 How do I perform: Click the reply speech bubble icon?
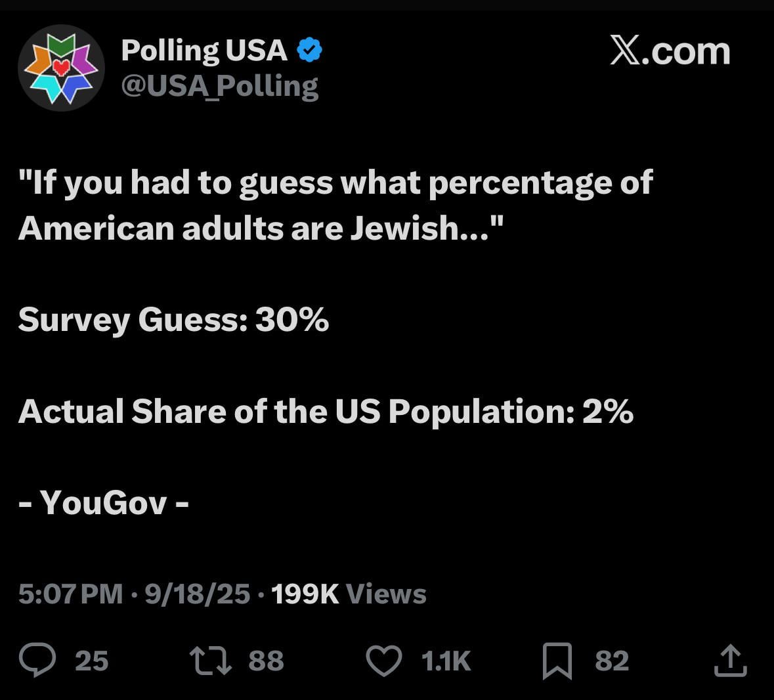pyautogui.click(x=37, y=660)
